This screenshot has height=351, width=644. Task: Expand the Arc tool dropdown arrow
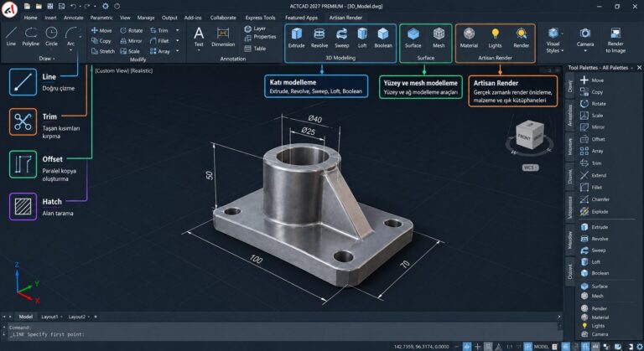(x=71, y=50)
